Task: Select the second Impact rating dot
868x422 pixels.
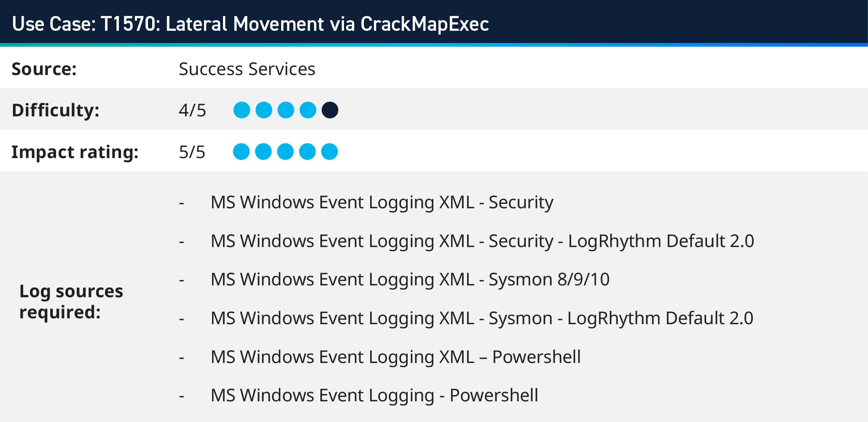Action: pyautogui.click(x=263, y=152)
